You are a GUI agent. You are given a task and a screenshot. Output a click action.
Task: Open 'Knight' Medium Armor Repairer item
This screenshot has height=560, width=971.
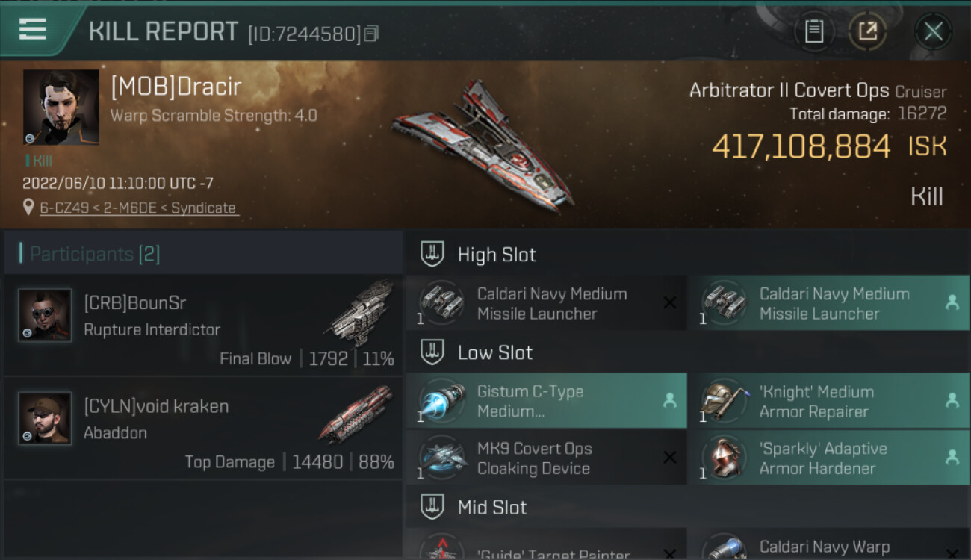(x=828, y=401)
